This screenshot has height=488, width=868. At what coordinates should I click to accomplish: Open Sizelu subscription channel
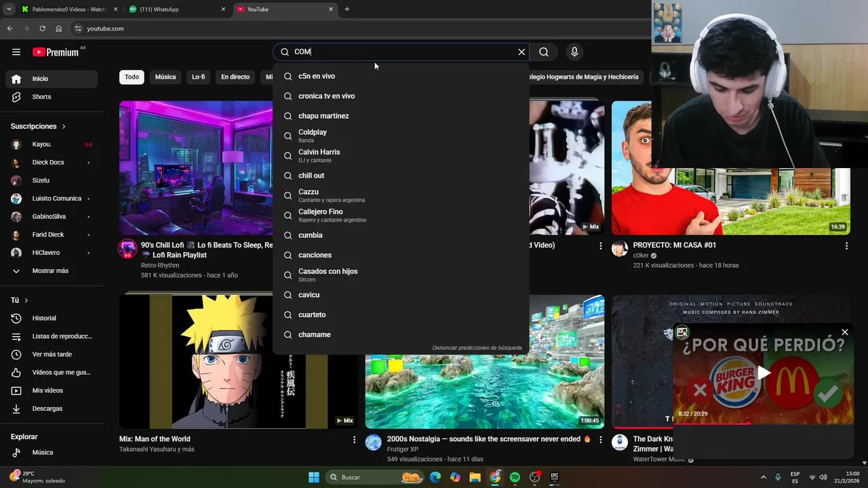pyautogui.click(x=52, y=180)
